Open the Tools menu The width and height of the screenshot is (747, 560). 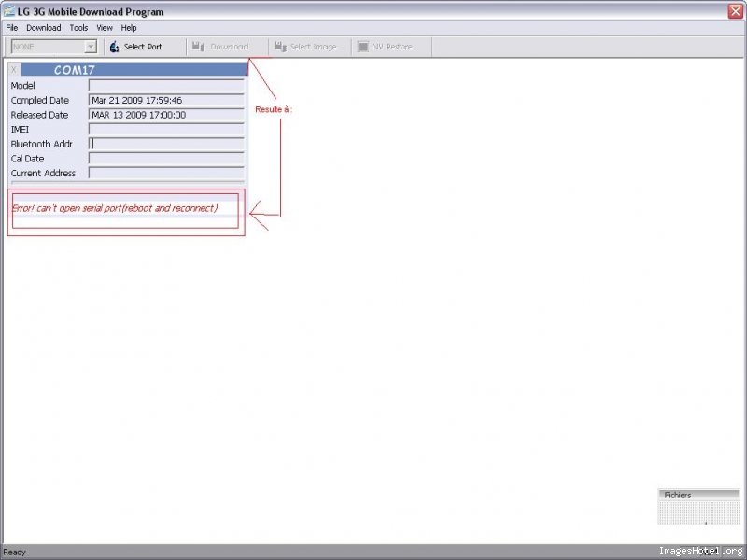[x=78, y=28]
